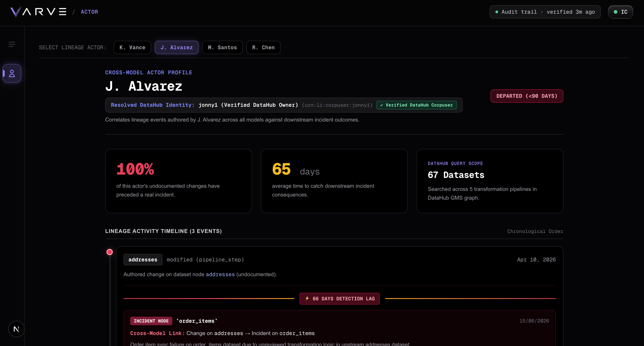Click the 67 Datasets scope card

(490, 181)
